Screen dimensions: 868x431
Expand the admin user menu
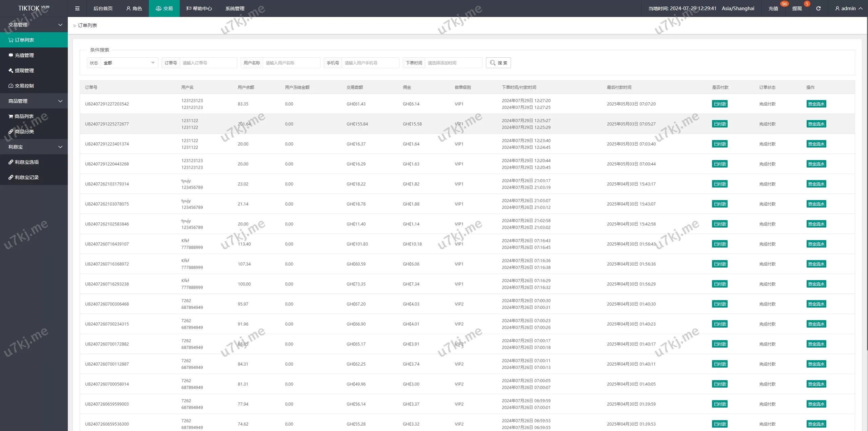coord(849,8)
